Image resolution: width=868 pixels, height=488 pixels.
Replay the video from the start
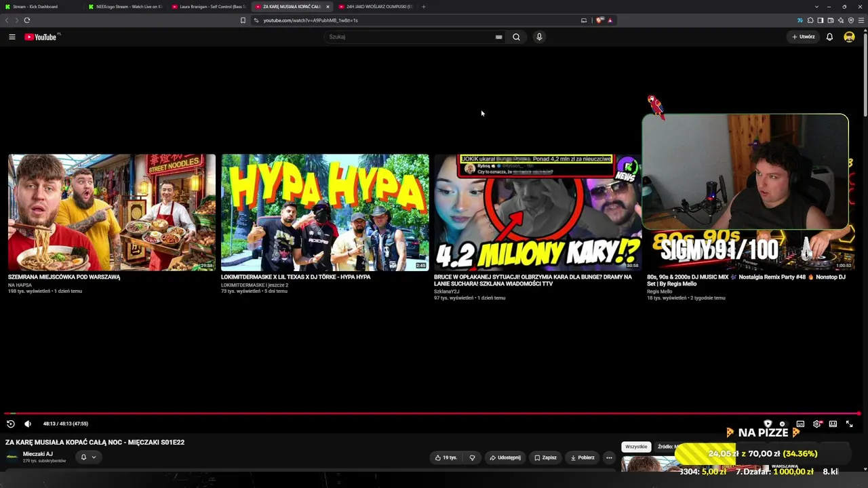click(11, 424)
